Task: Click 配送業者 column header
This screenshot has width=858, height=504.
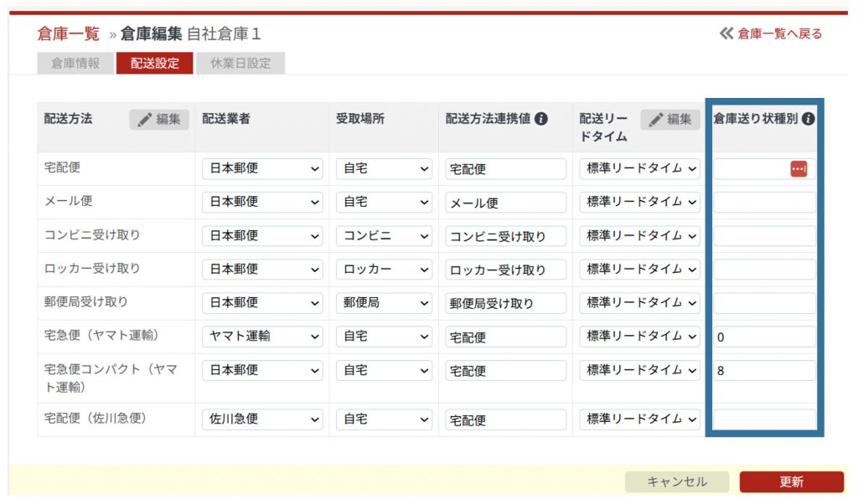Action: coord(226,119)
